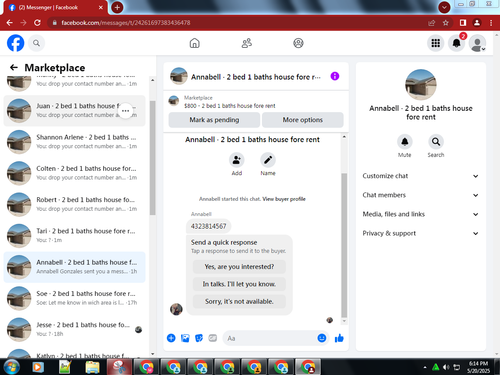
Task: Open the Facebook logo home link
Action: [16, 43]
